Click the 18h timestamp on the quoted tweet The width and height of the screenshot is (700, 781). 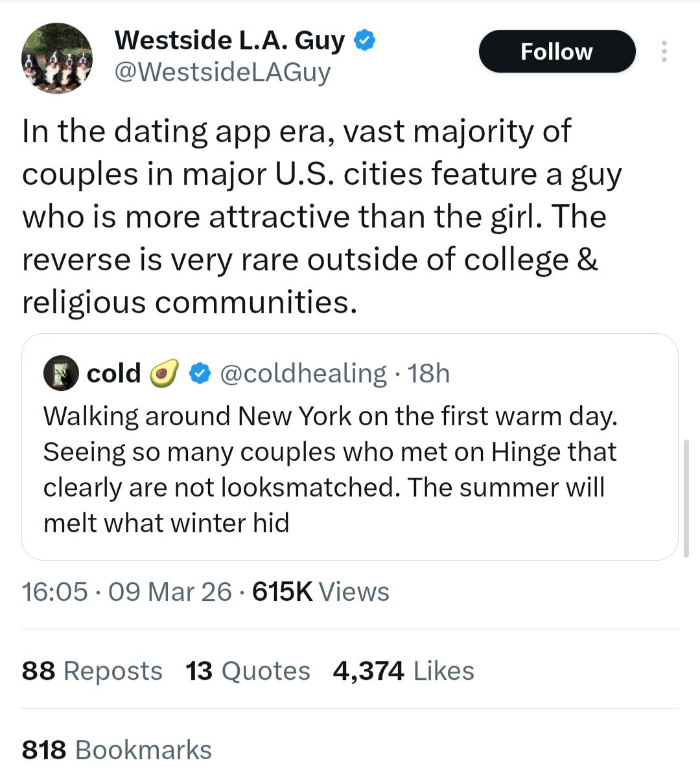430,373
